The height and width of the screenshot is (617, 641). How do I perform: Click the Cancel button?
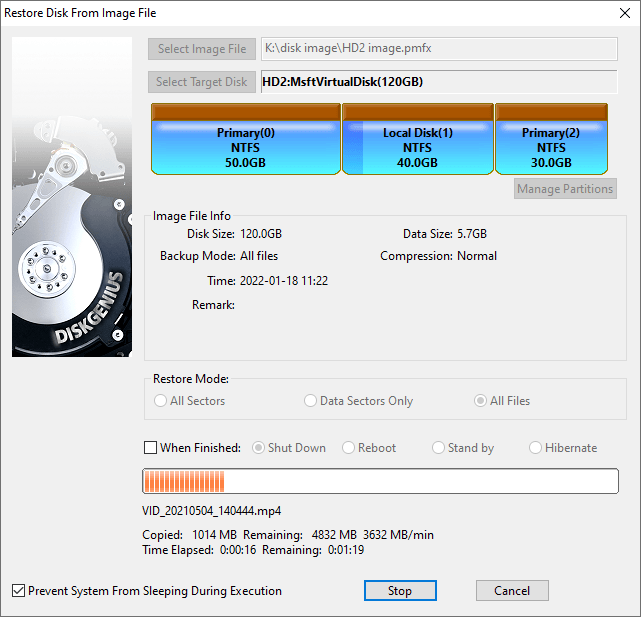pos(512,590)
